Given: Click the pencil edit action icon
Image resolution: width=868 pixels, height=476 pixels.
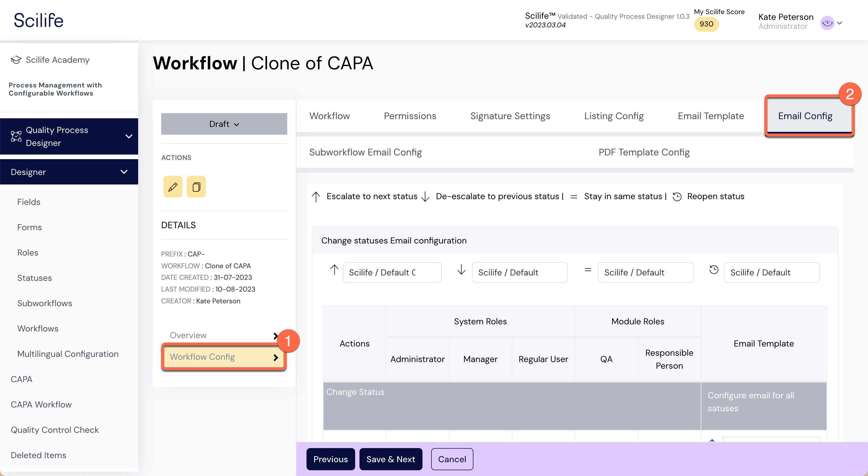Looking at the screenshot, I should point(172,186).
